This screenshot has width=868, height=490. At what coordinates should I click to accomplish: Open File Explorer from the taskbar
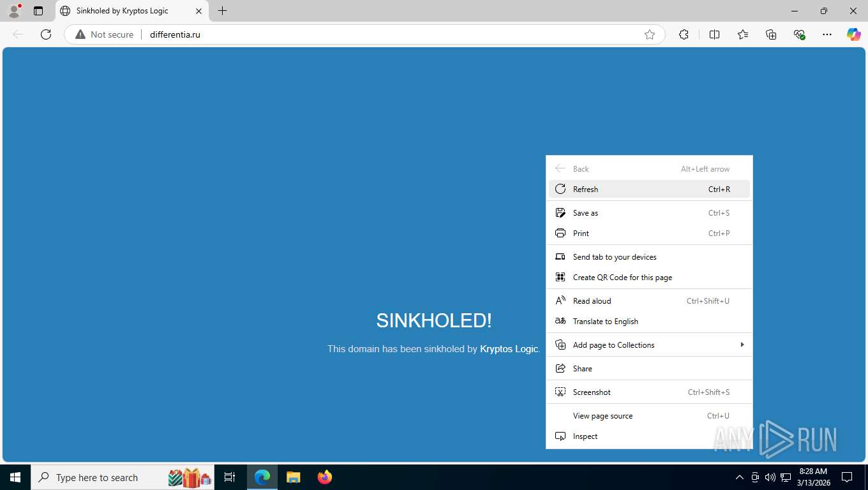pos(293,477)
